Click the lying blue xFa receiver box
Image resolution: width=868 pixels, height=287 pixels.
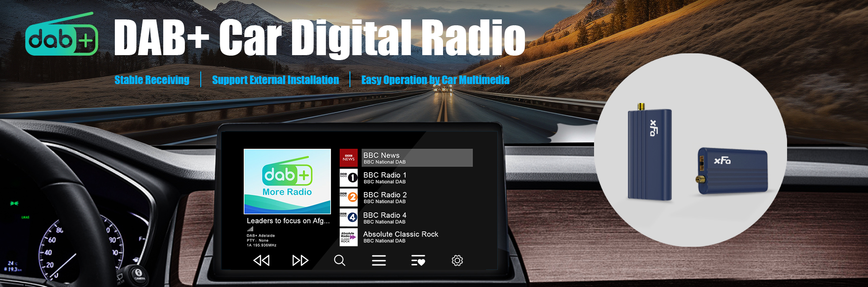[732, 171]
